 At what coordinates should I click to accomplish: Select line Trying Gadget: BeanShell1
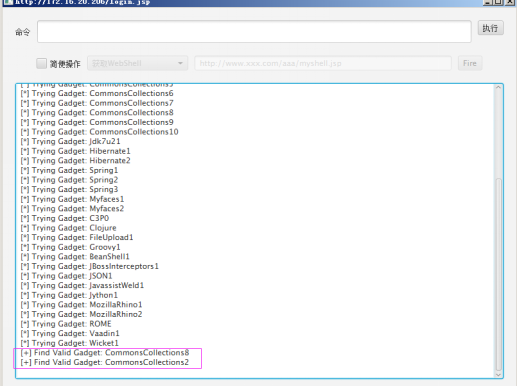pyautogui.click(x=75, y=257)
